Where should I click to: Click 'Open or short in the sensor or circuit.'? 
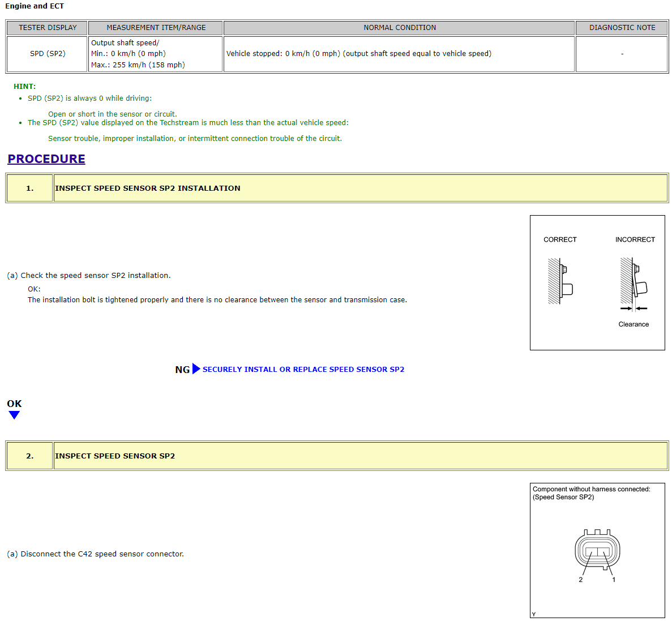tap(112, 114)
